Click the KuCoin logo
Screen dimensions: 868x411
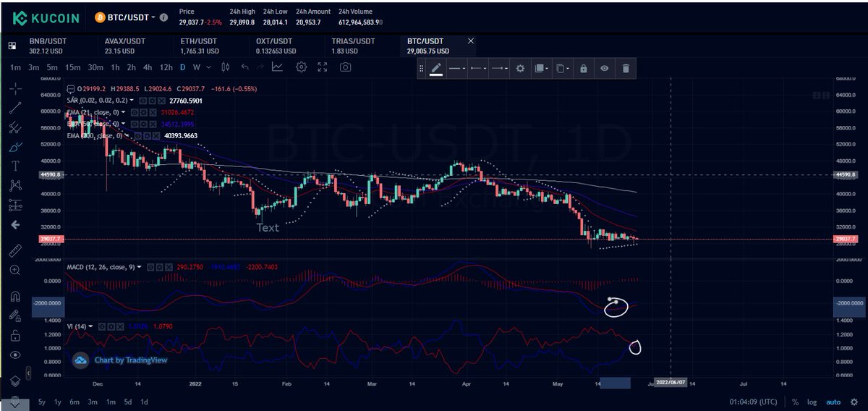tap(45, 17)
